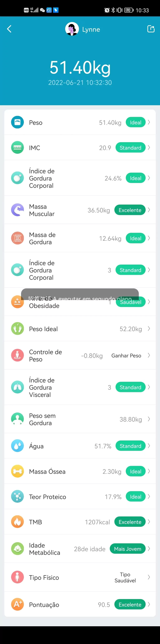Tap the Pontuação A+ icon

(x=17, y=605)
